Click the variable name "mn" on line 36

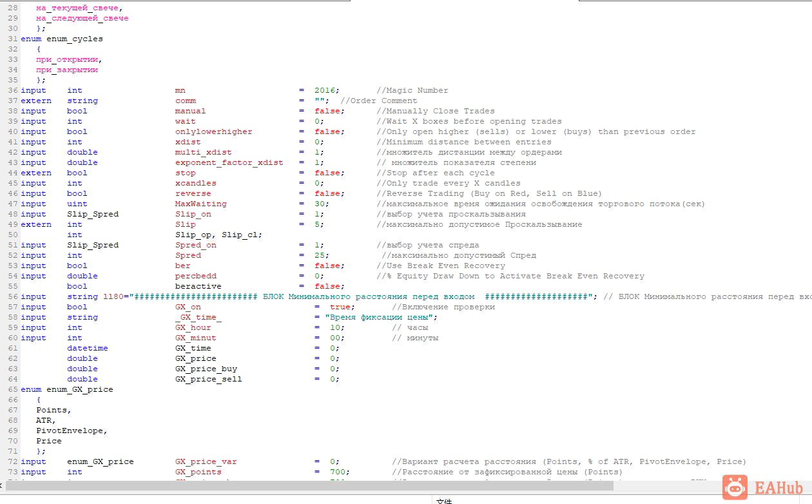(180, 90)
